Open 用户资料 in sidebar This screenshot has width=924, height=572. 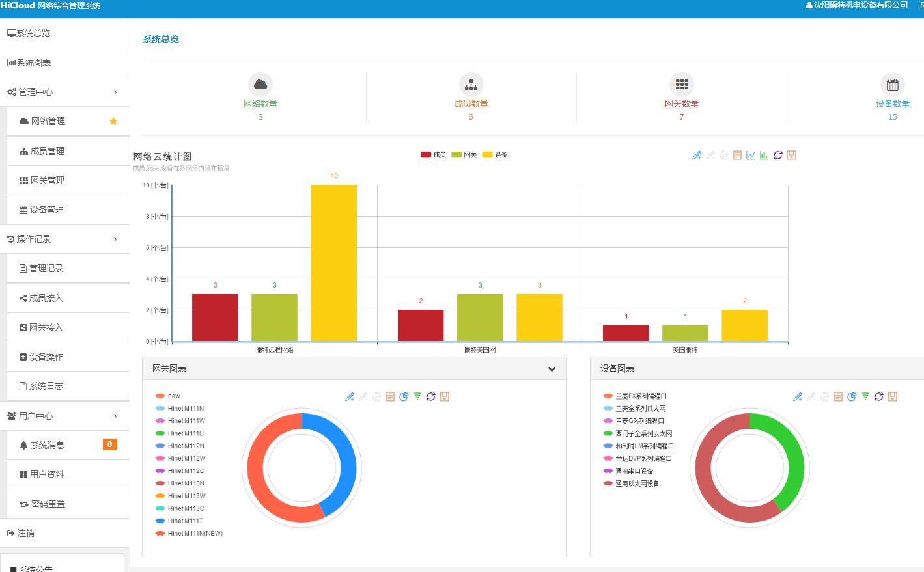coord(68,474)
